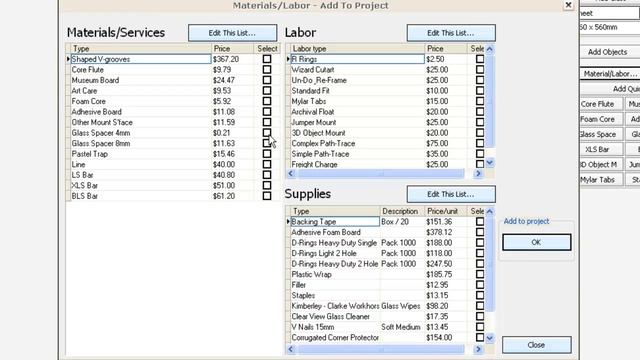Check the Plastic Wrap supply checkbox
Screen dimensions: 640x360
click(x=480, y=274)
